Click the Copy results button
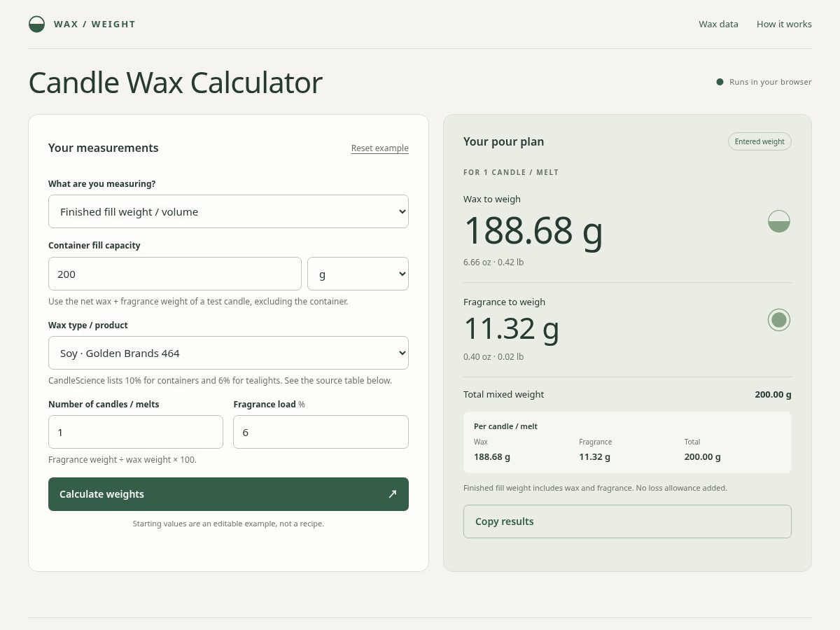The height and width of the screenshot is (630, 840). click(x=627, y=521)
